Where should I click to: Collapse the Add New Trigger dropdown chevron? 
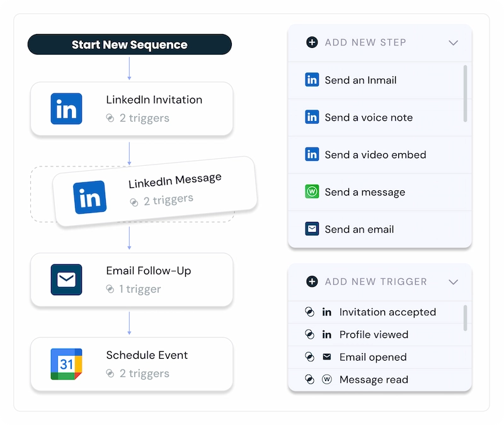[x=453, y=282]
